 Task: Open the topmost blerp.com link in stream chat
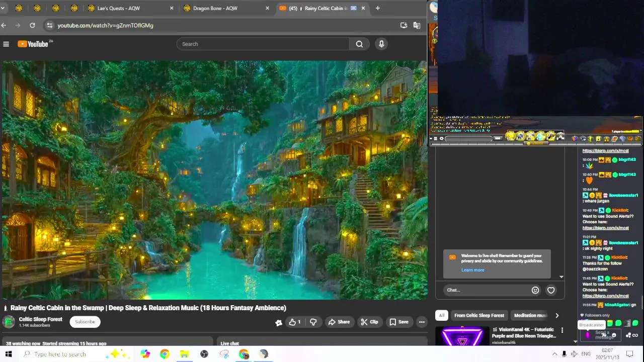pos(605,151)
